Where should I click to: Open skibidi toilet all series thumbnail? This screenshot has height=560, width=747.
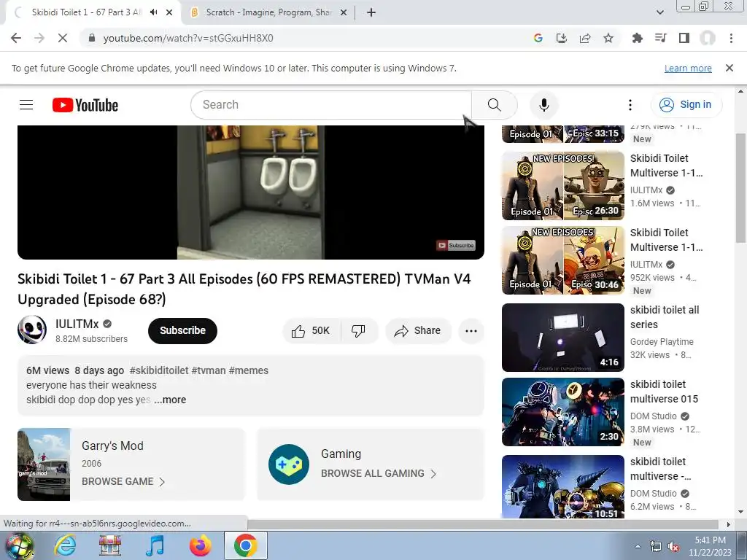tap(562, 338)
